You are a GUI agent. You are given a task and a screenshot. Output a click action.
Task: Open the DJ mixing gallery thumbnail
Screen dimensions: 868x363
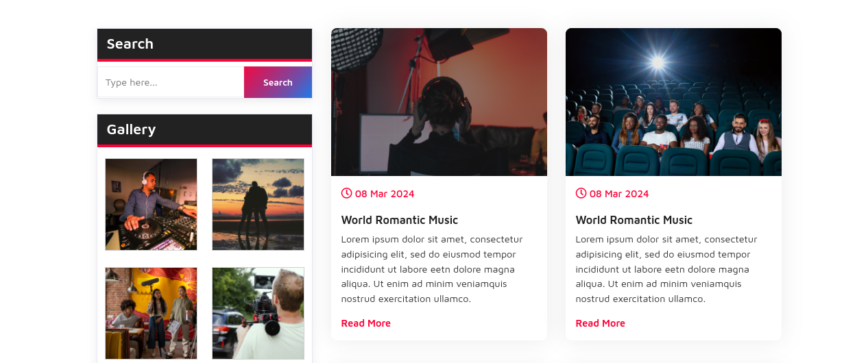click(x=151, y=204)
